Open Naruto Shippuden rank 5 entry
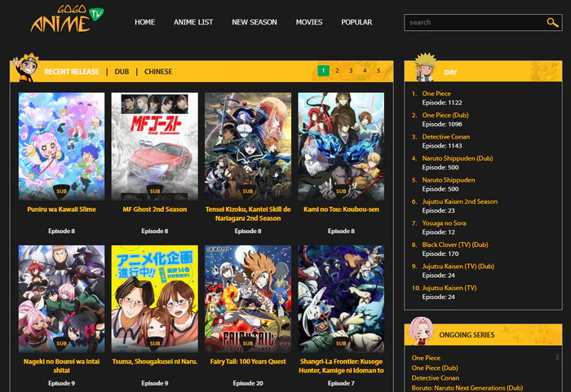571x392 pixels. (x=449, y=180)
